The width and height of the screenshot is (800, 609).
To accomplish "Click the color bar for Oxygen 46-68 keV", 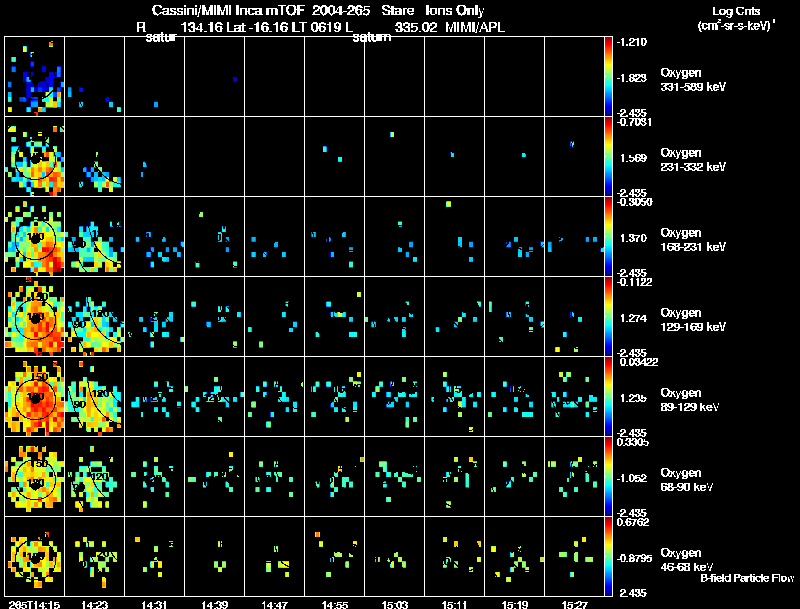I will point(608,557).
